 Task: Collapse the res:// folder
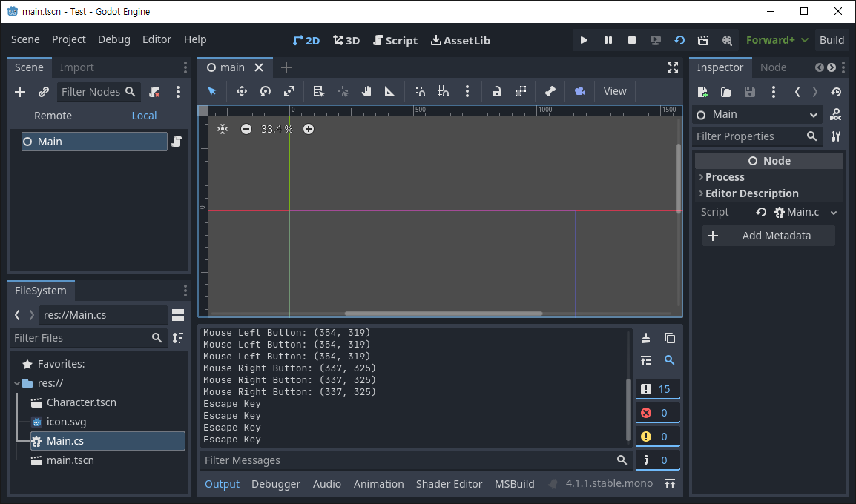click(17, 383)
